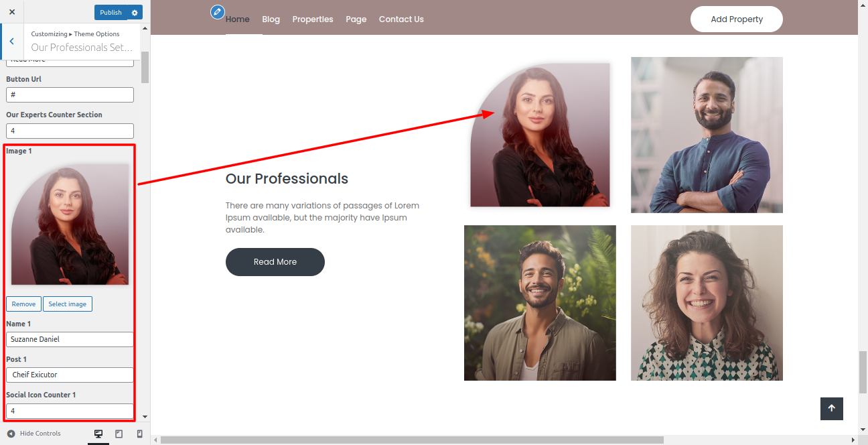Switch to tablet preview icon
The width and height of the screenshot is (868, 445).
[119, 434]
